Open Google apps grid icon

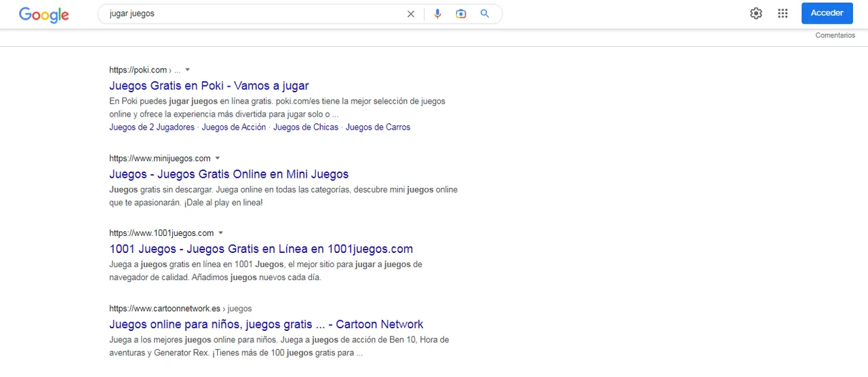pyautogui.click(x=783, y=13)
